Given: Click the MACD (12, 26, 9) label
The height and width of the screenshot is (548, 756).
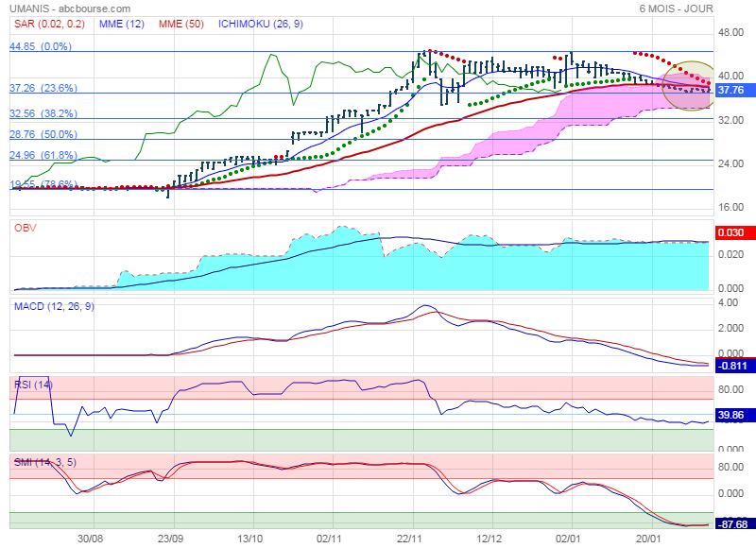Looking at the screenshot, I should point(54,306).
